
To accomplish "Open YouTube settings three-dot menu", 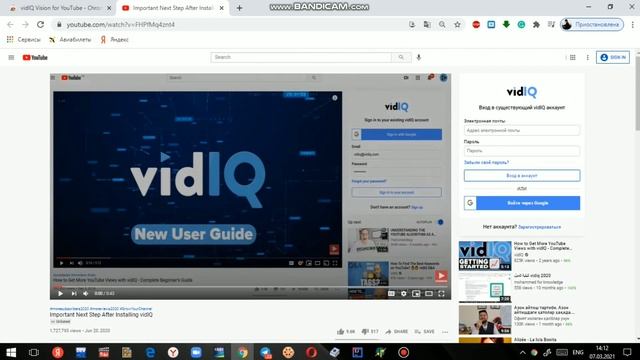I will tap(588, 58).
